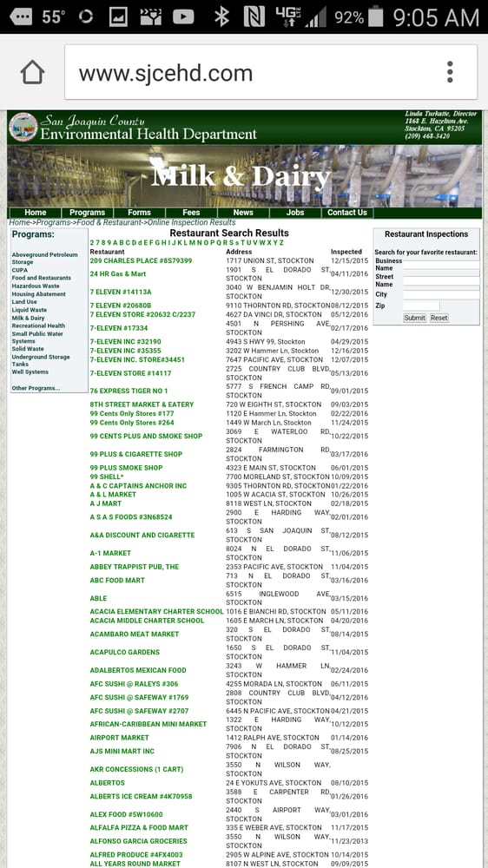Open Land Use sidebar link
Screen dimensions: 488x868
(24, 302)
